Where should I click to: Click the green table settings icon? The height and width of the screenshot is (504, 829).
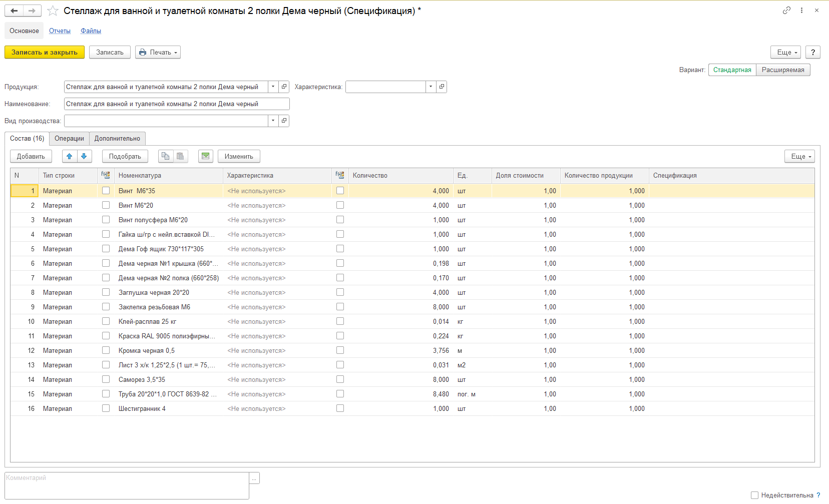coord(205,156)
